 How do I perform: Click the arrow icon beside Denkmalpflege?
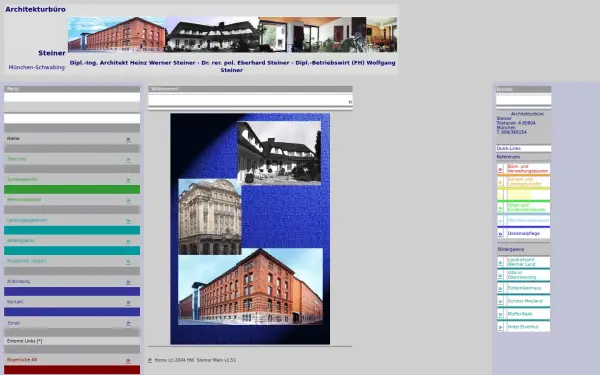[500, 234]
